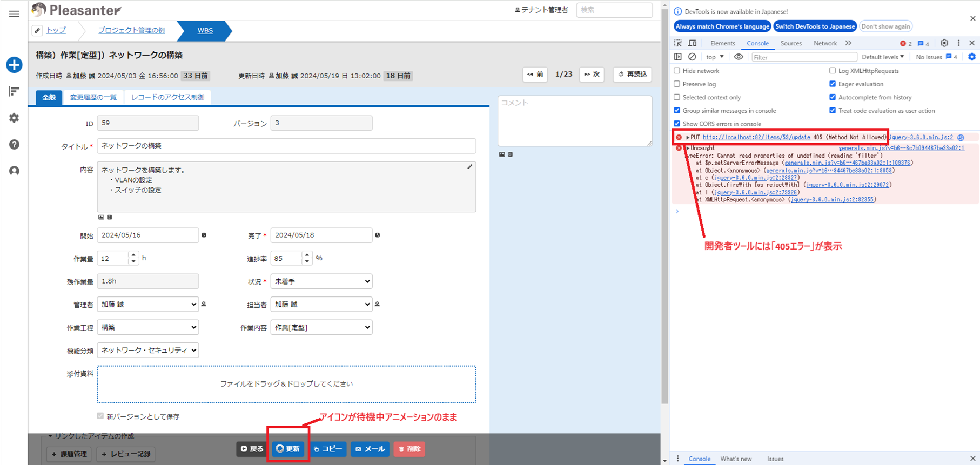
Task: Click the live expression eye icon
Action: [x=739, y=57]
